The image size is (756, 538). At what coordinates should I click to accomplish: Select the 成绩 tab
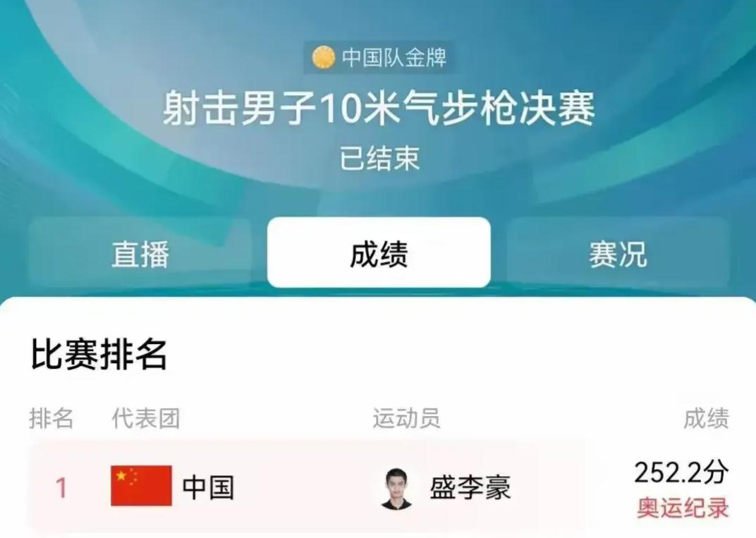[x=379, y=252]
